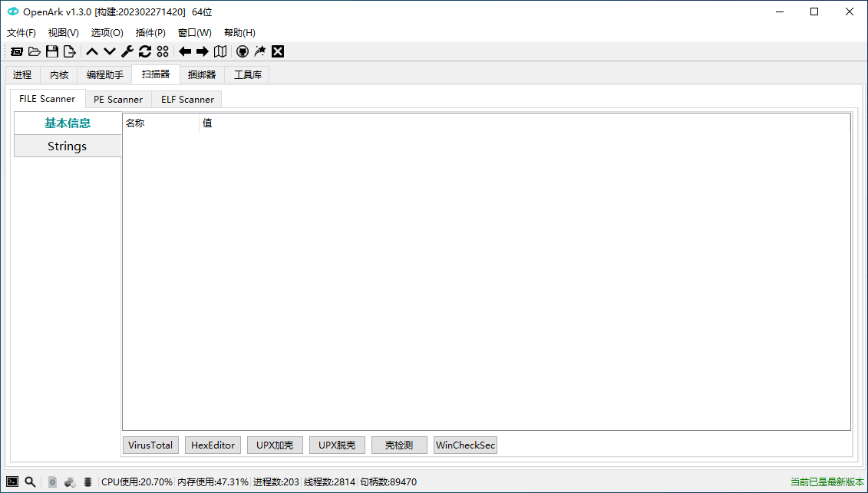Click the CPU使用:20.70% status text

pos(137,482)
